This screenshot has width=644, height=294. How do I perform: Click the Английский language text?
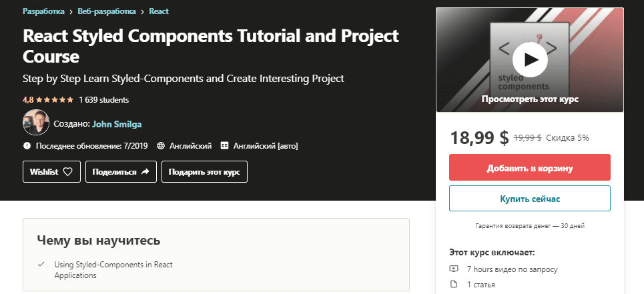[191, 145]
